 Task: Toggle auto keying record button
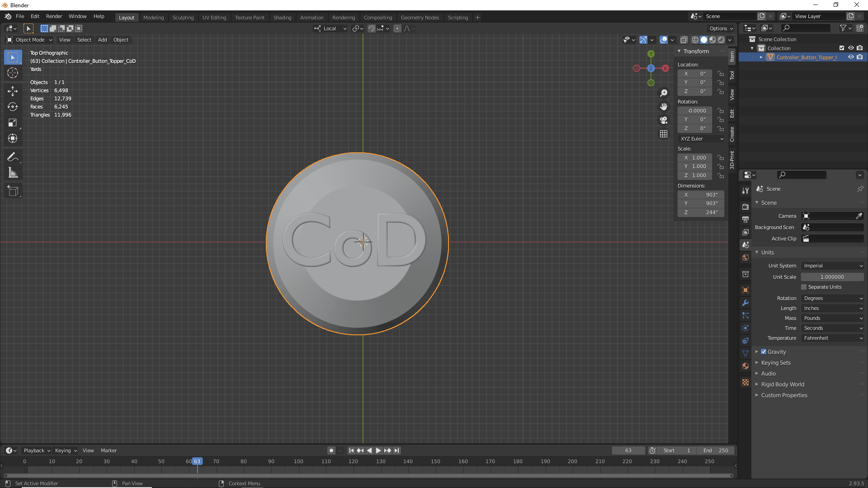pos(331,450)
